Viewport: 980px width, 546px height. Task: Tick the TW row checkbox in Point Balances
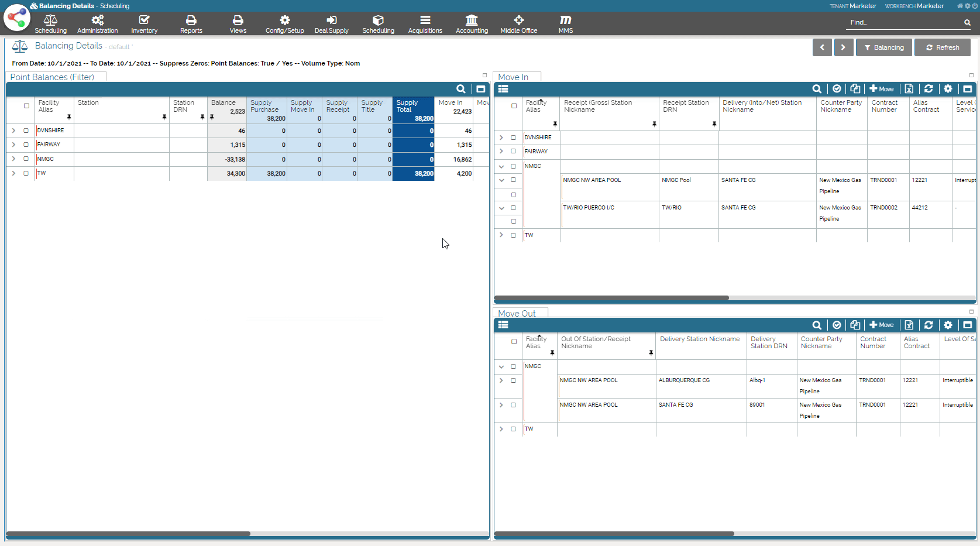(x=26, y=173)
